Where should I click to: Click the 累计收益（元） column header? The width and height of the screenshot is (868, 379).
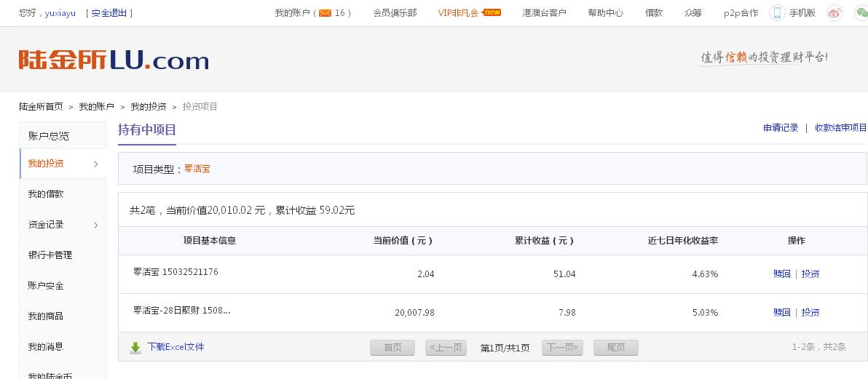[x=544, y=241]
